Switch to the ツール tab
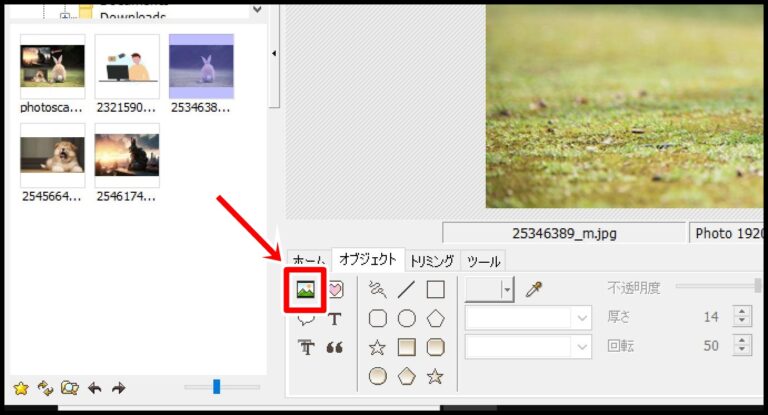Image resolution: width=768 pixels, height=415 pixels. [x=483, y=261]
